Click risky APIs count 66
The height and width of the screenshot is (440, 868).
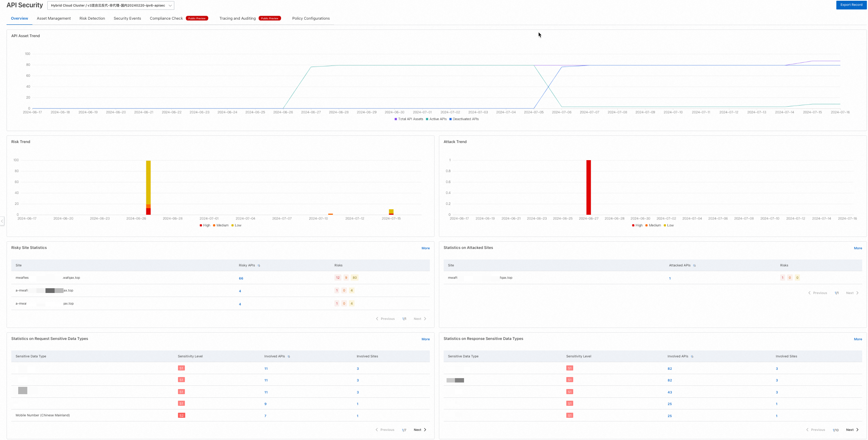click(x=241, y=278)
